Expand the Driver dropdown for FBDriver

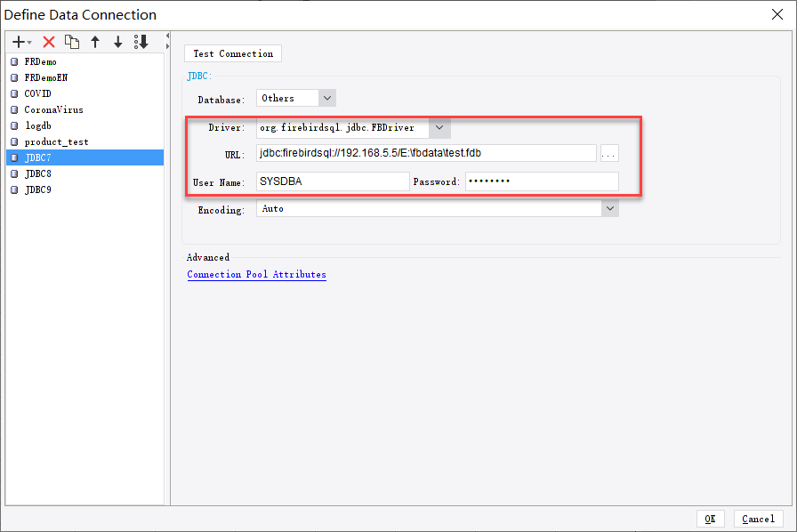pyautogui.click(x=439, y=127)
